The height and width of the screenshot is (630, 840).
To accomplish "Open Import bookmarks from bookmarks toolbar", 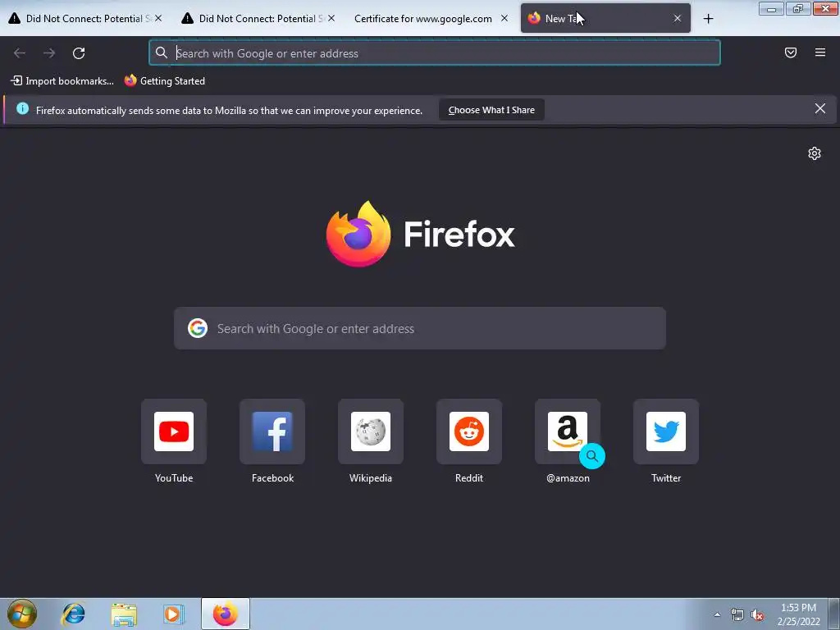I will click(62, 81).
